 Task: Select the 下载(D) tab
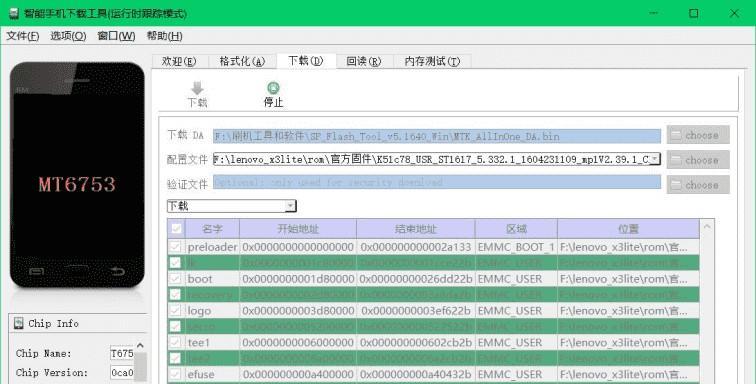(x=306, y=61)
